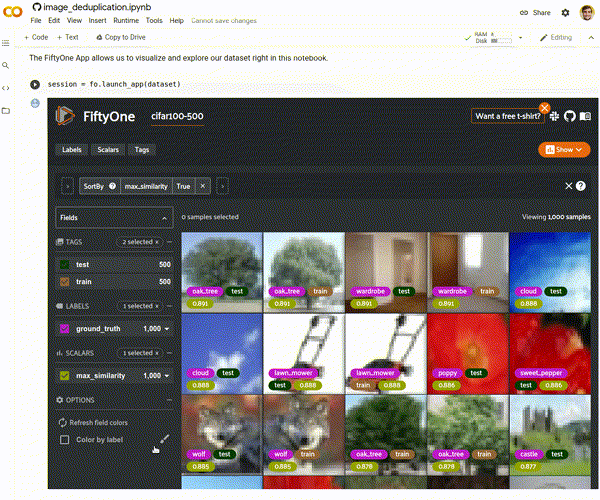Viewport: 600px width, 500px height.
Task: Open the view bar help icon
Action: click(x=580, y=186)
